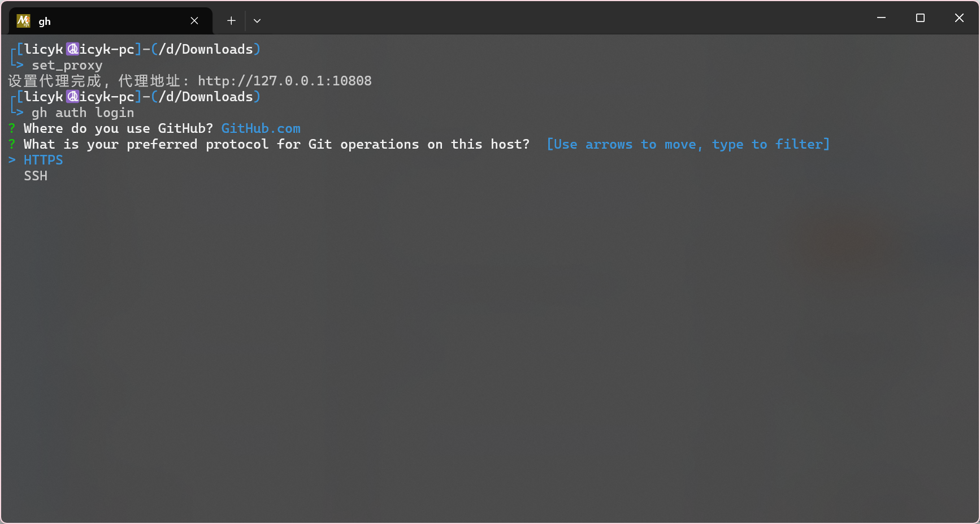The image size is (980, 524).
Task: Click the blue selection arrow beside HTTPS
Action: pyautogui.click(x=12, y=160)
